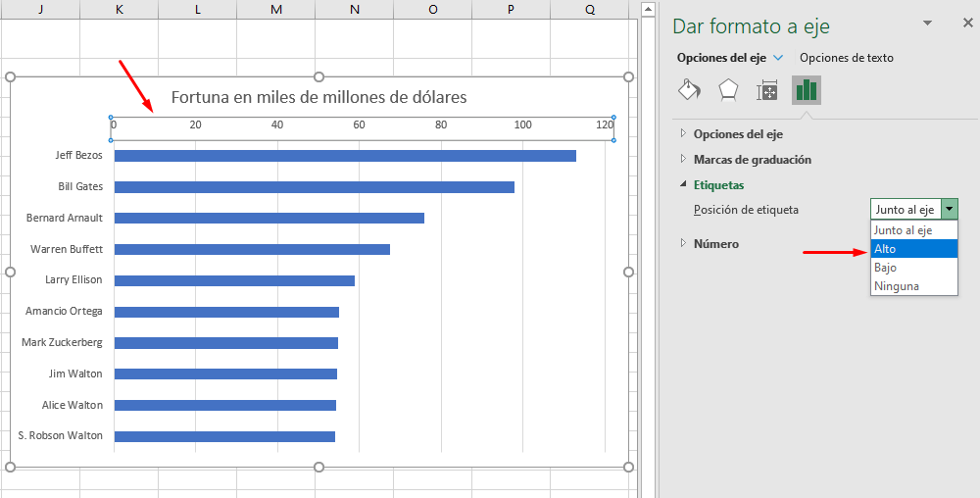Screen dimensions: 980x498
Task: Collapse the Etiquetas section
Action: (x=683, y=185)
